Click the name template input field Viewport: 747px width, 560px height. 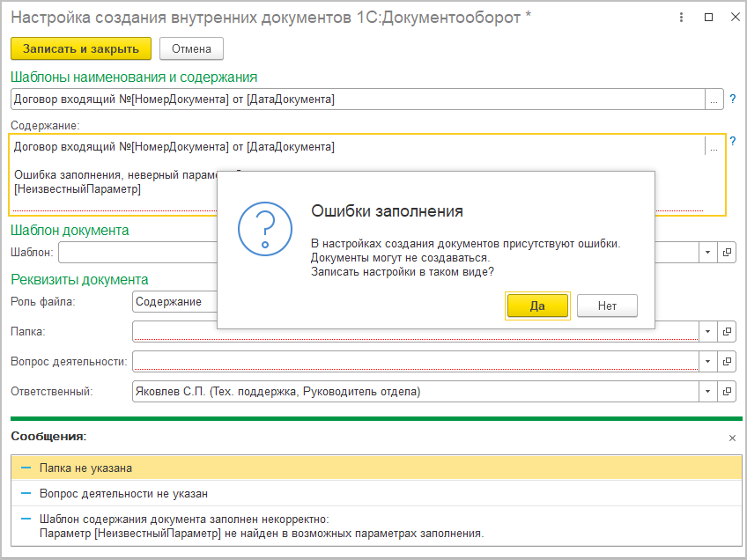coord(358,99)
